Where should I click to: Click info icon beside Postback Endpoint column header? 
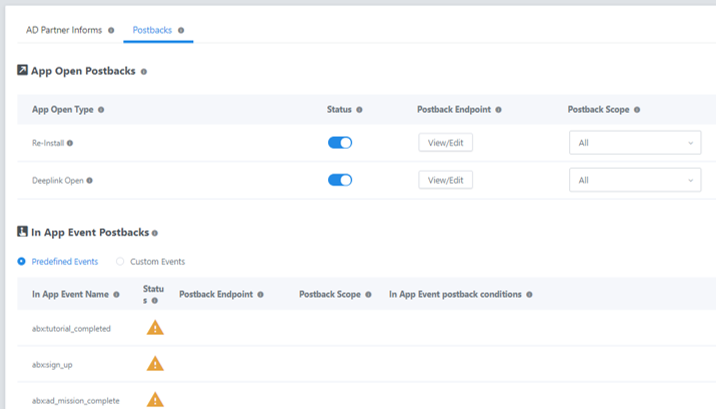click(x=498, y=110)
